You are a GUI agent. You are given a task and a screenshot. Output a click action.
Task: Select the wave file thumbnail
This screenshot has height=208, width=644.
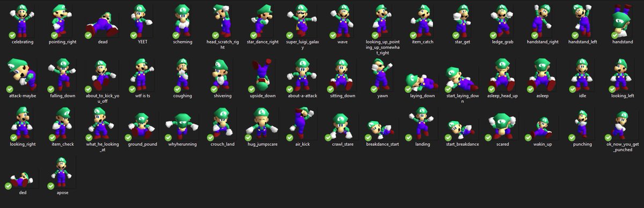point(343,21)
